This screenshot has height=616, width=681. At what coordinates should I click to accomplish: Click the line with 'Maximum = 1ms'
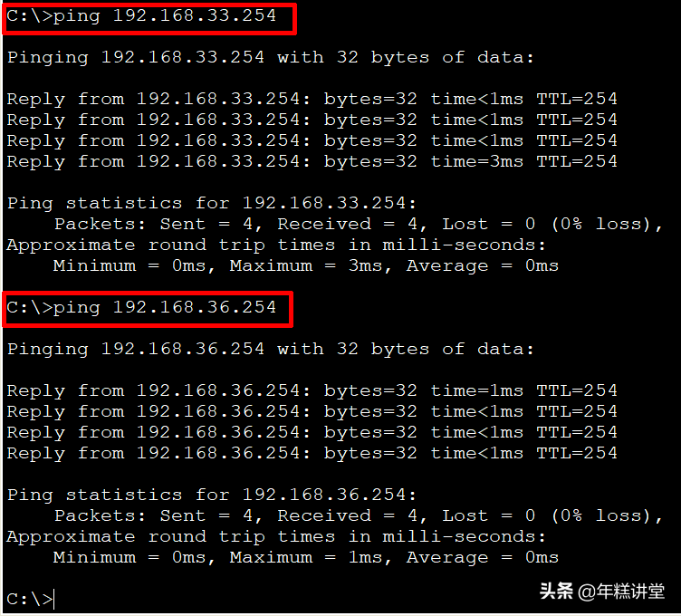[306, 558]
